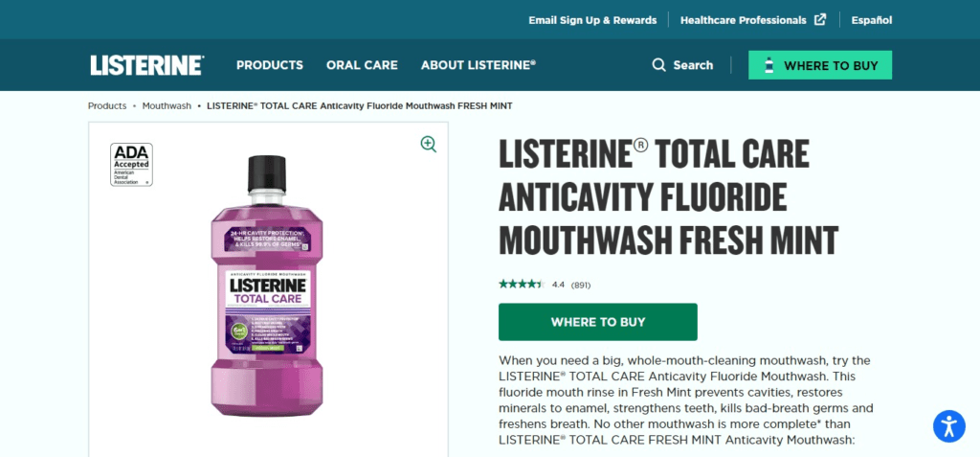Click the zoom-in magnifier on product image
Image resolution: width=980 pixels, height=457 pixels.
[428, 145]
